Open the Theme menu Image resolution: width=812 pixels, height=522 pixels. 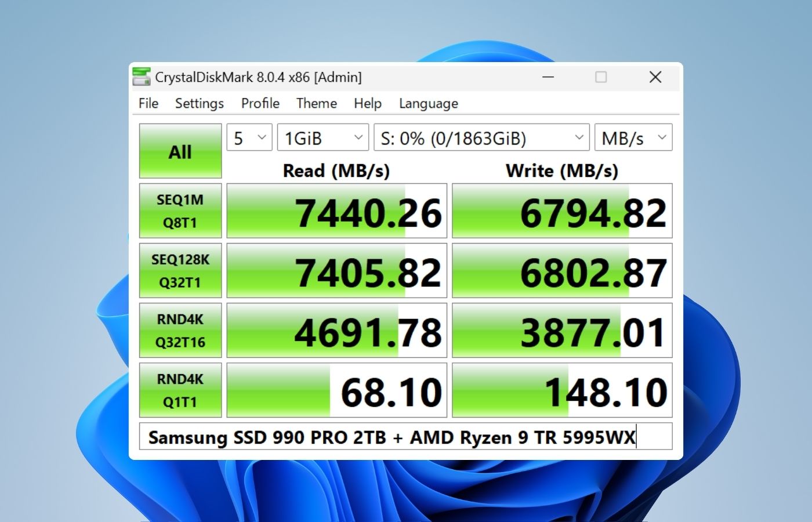(316, 103)
